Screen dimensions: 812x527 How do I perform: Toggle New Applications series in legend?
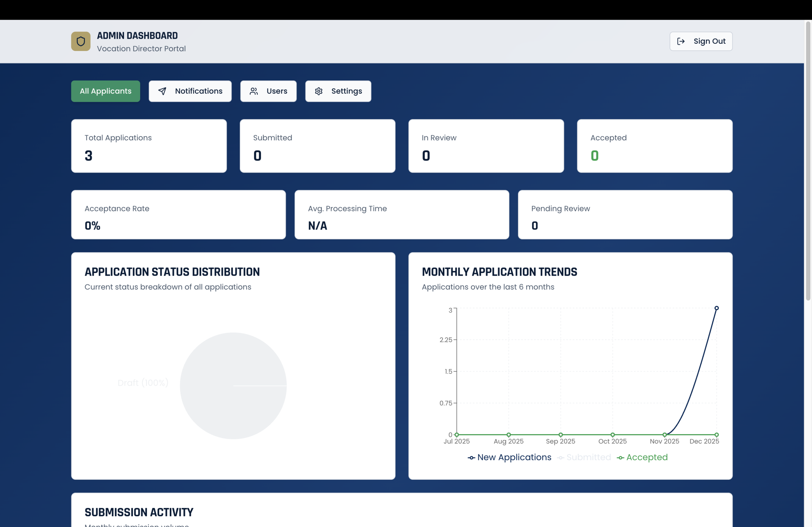(x=514, y=457)
